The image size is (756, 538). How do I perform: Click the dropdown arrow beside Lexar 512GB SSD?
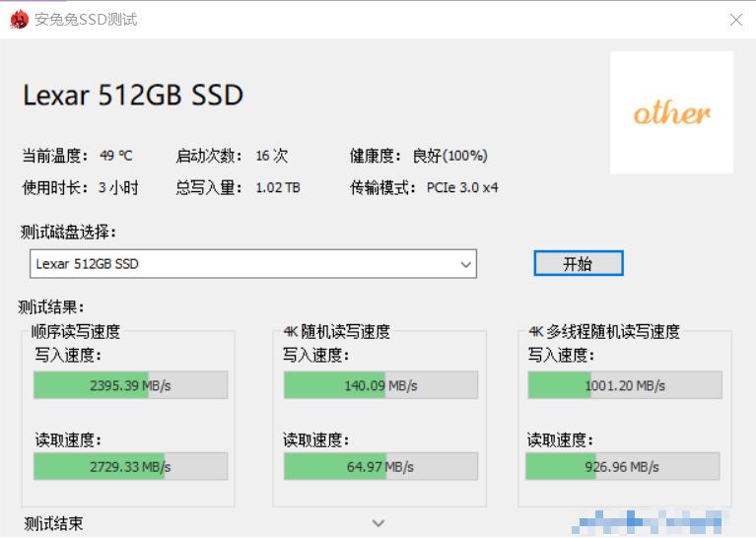tap(466, 264)
